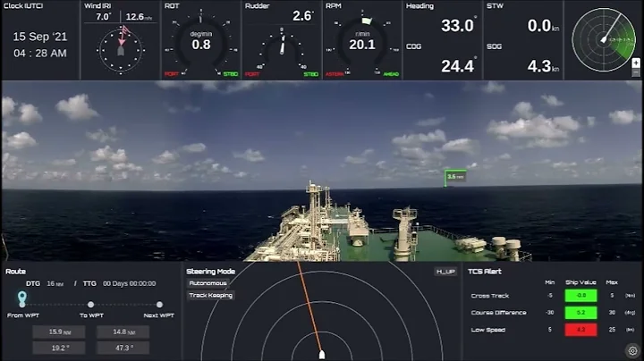Click the own-ship icon on radar
Viewport: 644px width, 361px height.
pos(322,355)
